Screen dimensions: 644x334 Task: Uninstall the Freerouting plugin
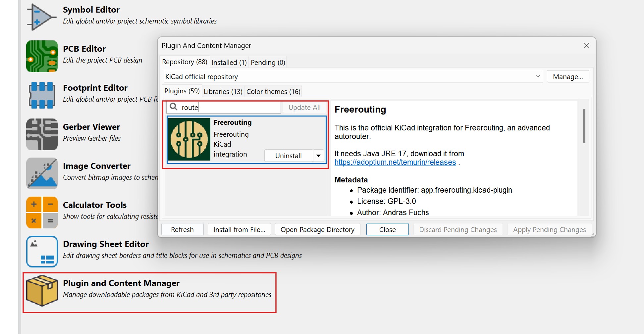click(288, 156)
